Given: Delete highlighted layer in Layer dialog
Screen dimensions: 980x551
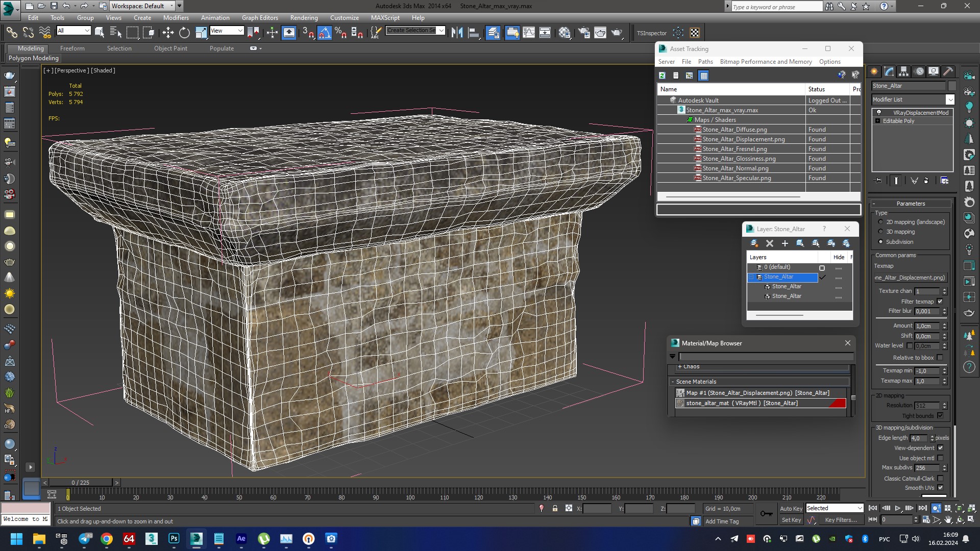Looking at the screenshot, I should (770, 243).
